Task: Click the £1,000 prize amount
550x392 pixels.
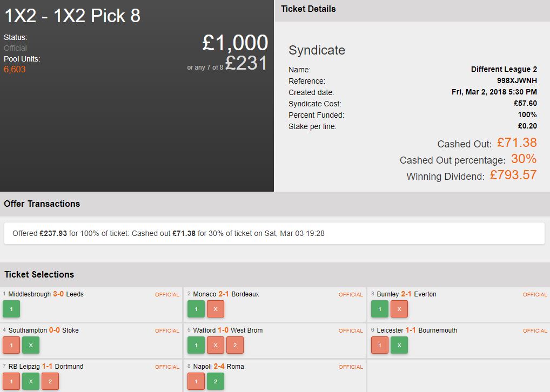Action: 235,43
